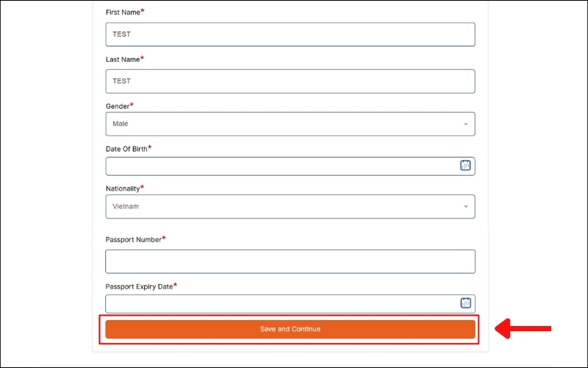Image resolution: width=588 pixels, height=368 pixels.
Task: Click the First Name field label
Action: coord(123,13)
